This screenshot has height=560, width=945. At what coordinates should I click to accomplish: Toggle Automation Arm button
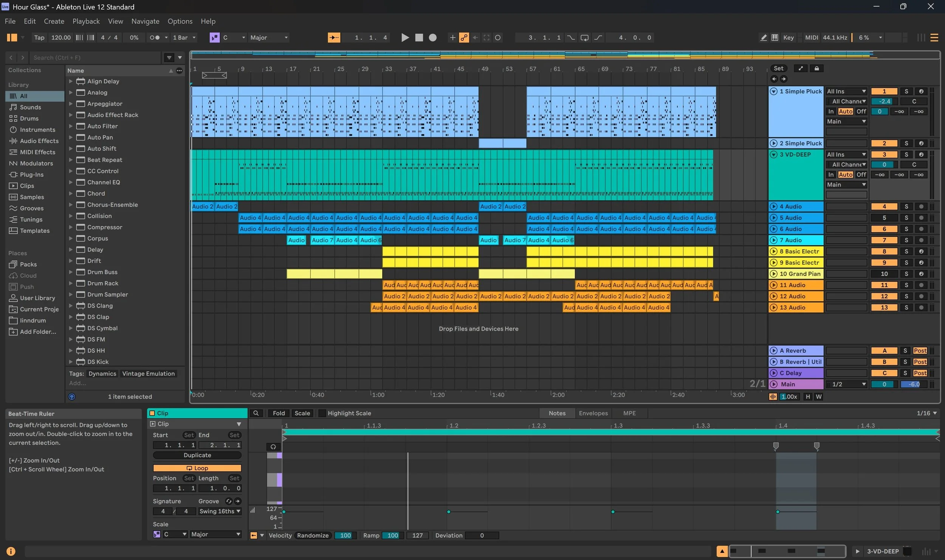tap(464, 37)
